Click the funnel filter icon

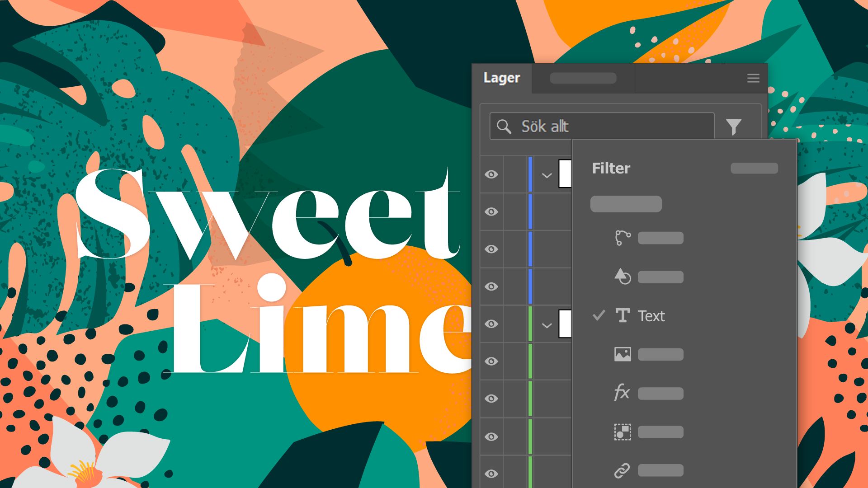[x=733, y=127]
